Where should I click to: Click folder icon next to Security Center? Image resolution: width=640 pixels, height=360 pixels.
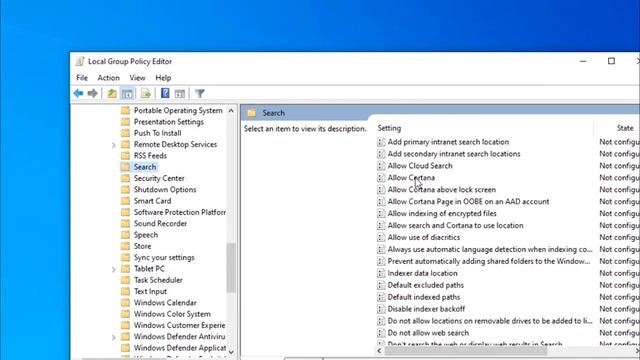(x=126, y=178)
